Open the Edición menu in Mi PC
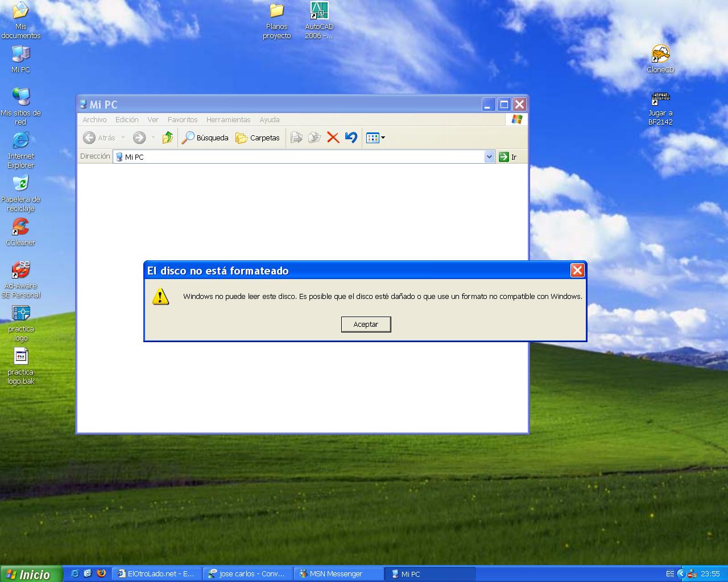The width and height of the screenshot is (728, 582). [127, 120]
